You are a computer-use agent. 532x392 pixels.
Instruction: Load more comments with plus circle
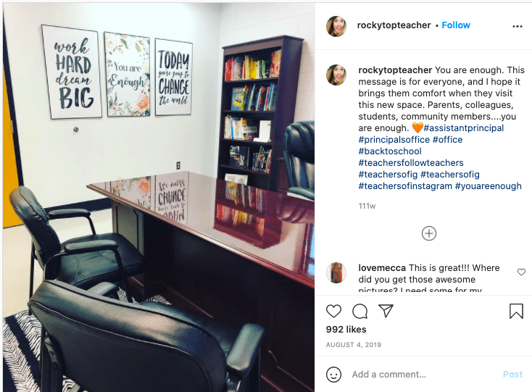coord(429,233)
